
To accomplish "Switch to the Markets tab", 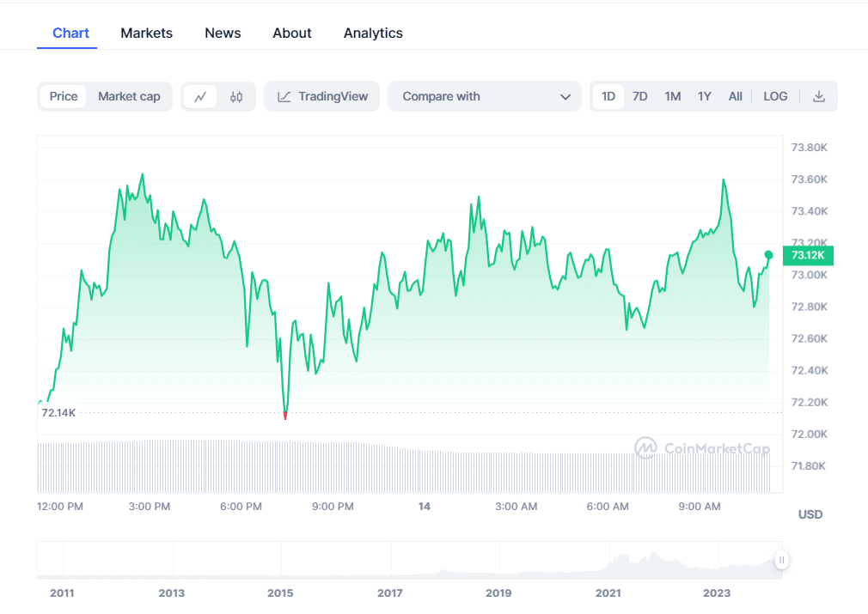I will 146,33.
